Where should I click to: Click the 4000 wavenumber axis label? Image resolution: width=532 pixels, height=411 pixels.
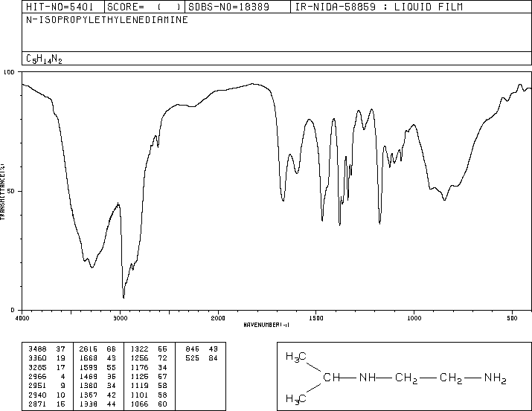[x=22, y=318]
